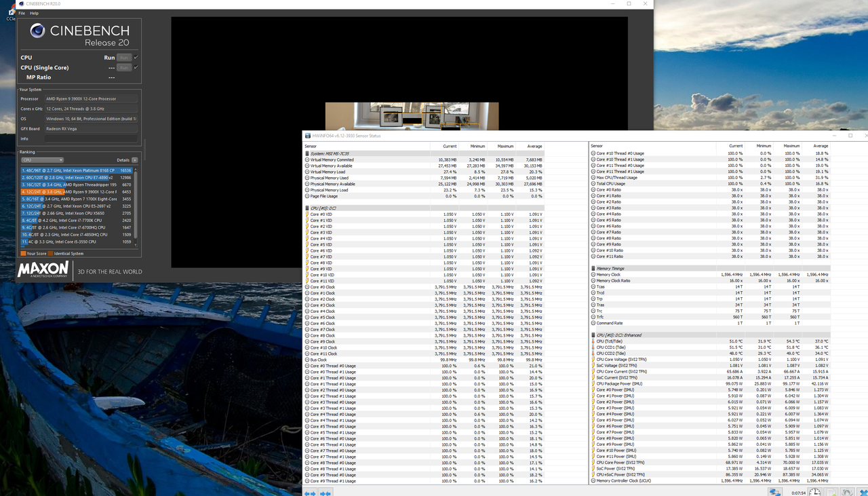Screen dimensions: 868x496
Task: Select ranking entry Intel Xeon CPU E7-4890 v2
Action: click(77, 177)
